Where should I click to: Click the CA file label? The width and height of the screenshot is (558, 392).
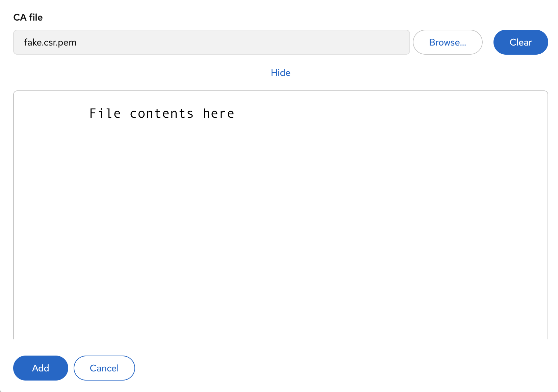coord(28,17)
